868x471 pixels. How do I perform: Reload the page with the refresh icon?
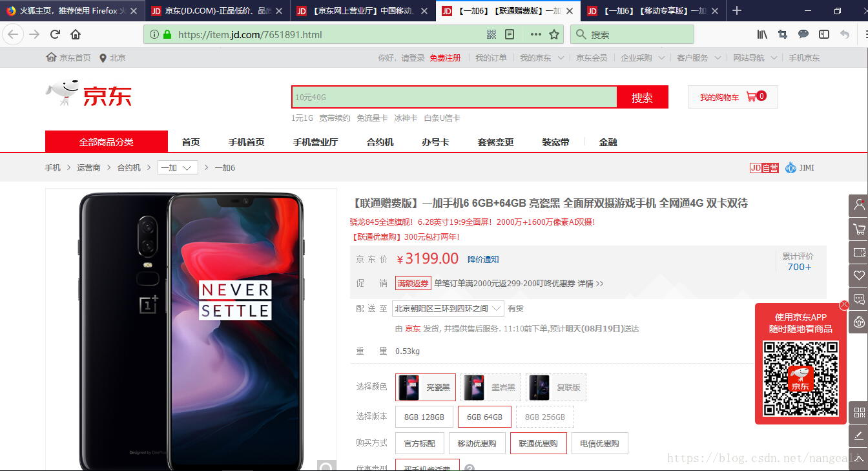coord(56,34)
